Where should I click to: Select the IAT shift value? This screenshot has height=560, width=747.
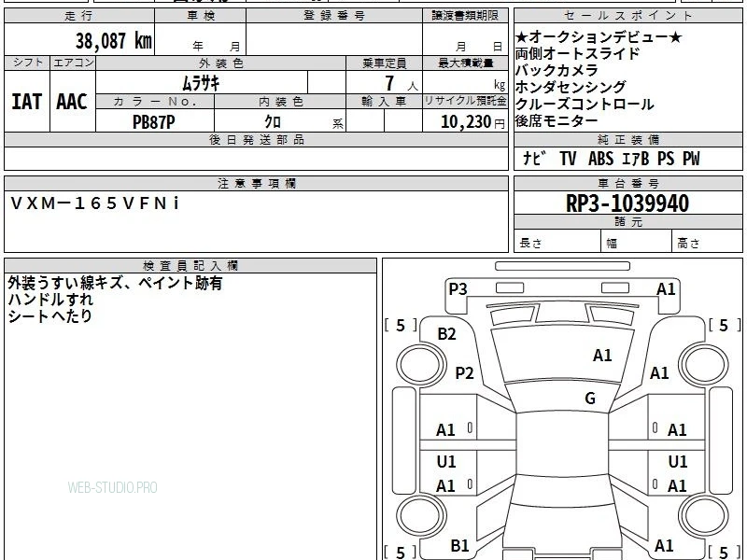pos(27,102)
